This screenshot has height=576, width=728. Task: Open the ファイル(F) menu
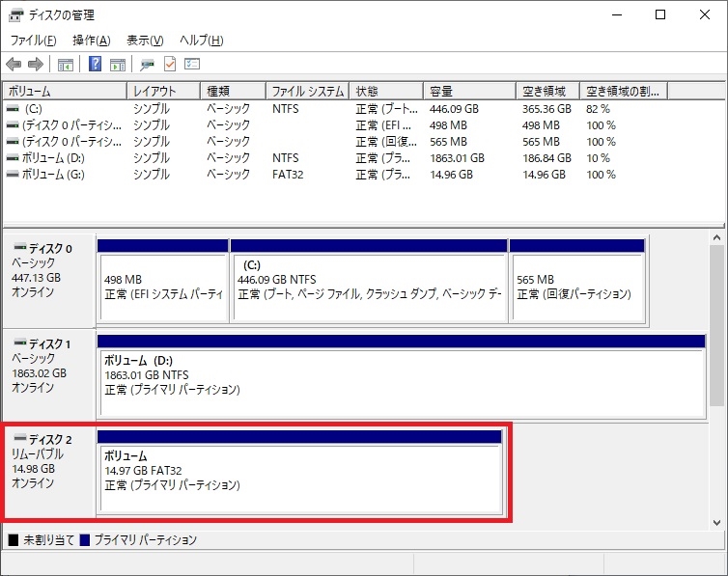34,41
